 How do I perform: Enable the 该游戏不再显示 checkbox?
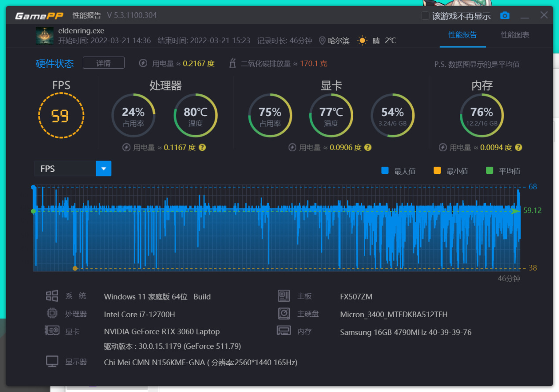pyautogui.click(x=425, y=16)
